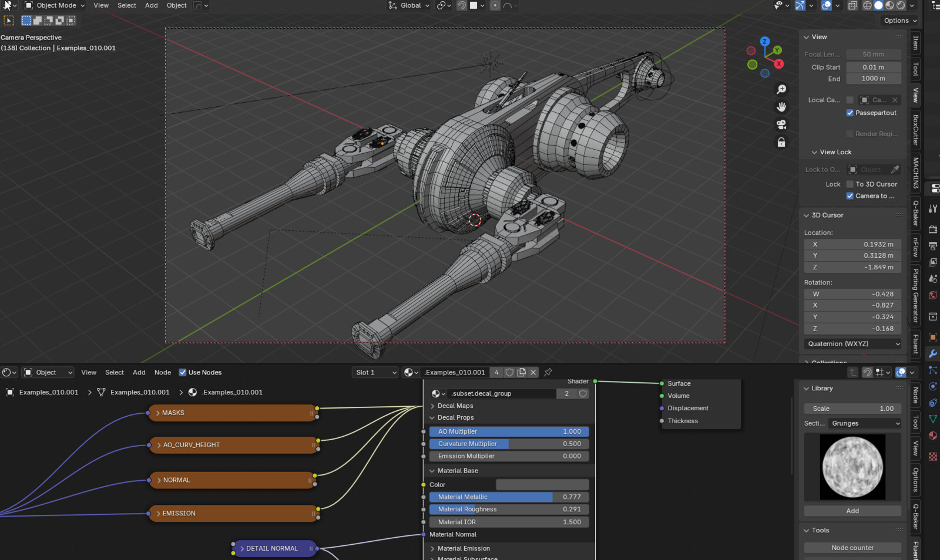Open the 3D viewport Object menu
The height and width of the screenshot is (560, 940).
click(176, 5)
